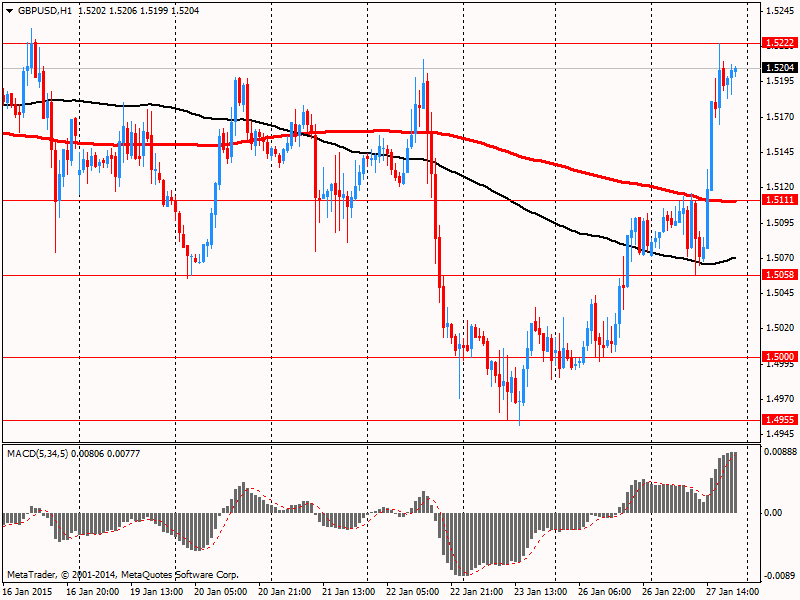Click 1.4970 on the price scale

click(x=780, y=398)
